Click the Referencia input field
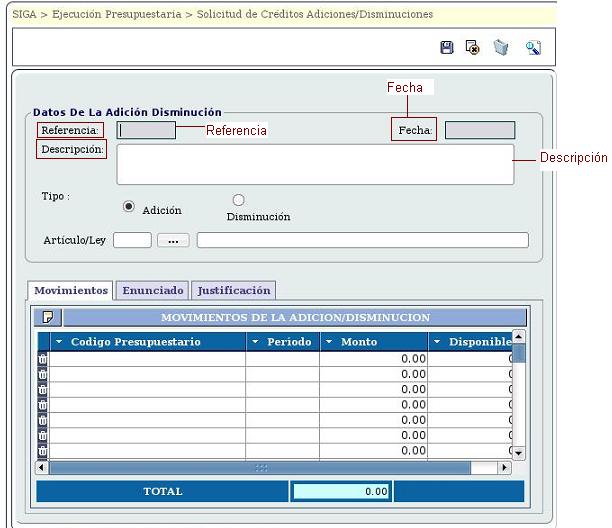This screenshot has width=612, height=528. [x=146, y=130]
